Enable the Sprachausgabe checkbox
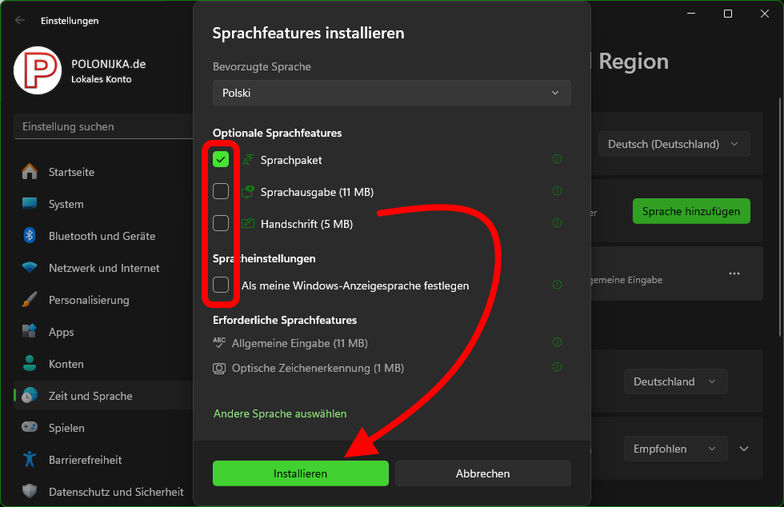The image size is (784, 507). pyautogui.click(x=221, y=191)
